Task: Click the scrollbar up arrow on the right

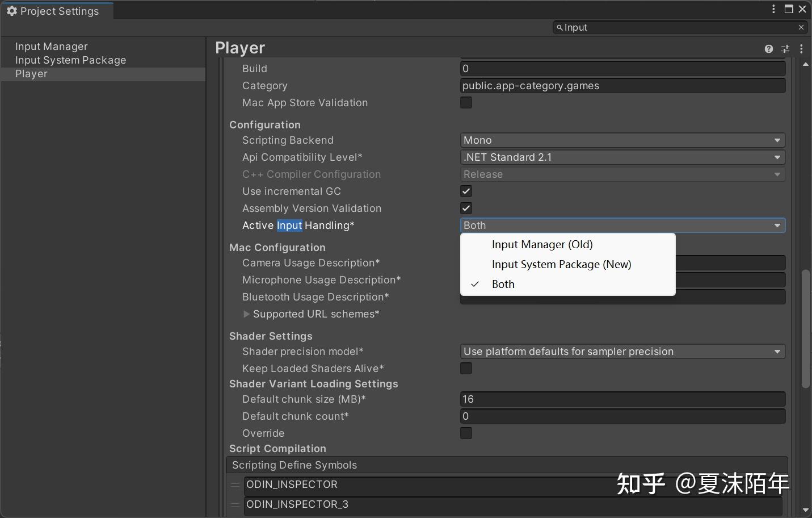Action: (x=805, y=65)
